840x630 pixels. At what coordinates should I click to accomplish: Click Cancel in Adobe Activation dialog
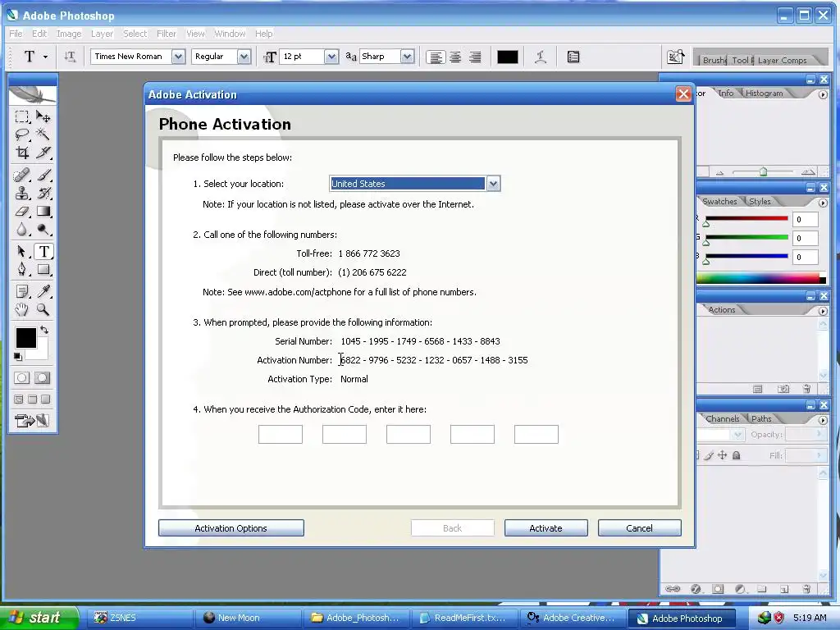pos(640,528)
